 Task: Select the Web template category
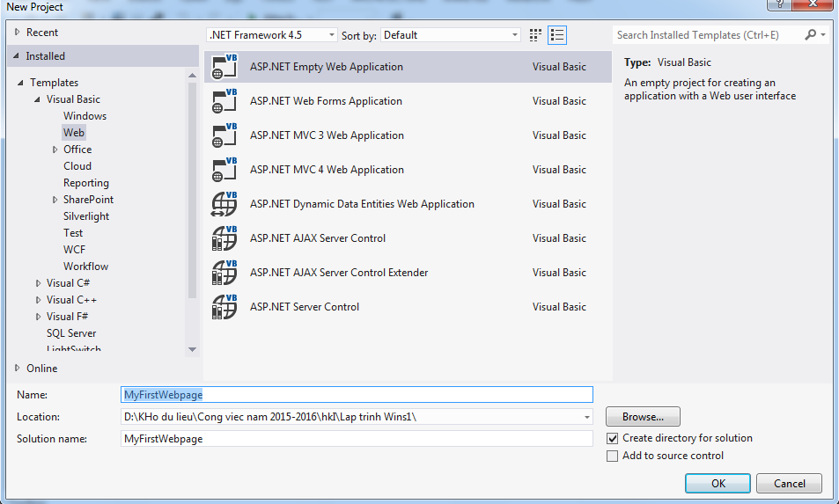73,133
